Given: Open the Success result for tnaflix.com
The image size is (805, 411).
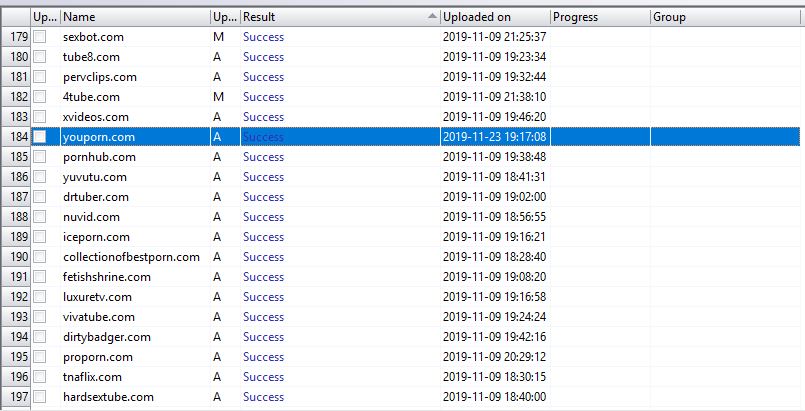Looking at the screenshot, I should pyautogui.click(x=263, y=377).
